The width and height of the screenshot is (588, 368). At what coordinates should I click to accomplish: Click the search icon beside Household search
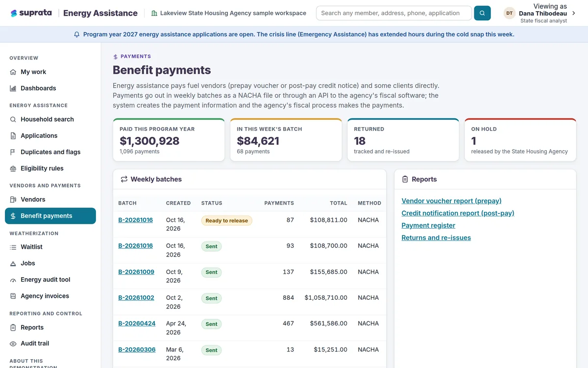[13, 119]
